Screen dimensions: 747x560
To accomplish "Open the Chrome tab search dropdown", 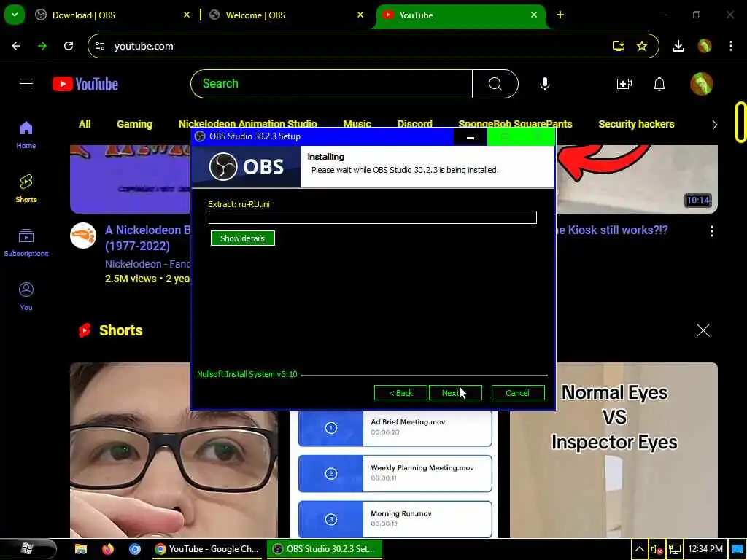I will [x=15, y=15].
